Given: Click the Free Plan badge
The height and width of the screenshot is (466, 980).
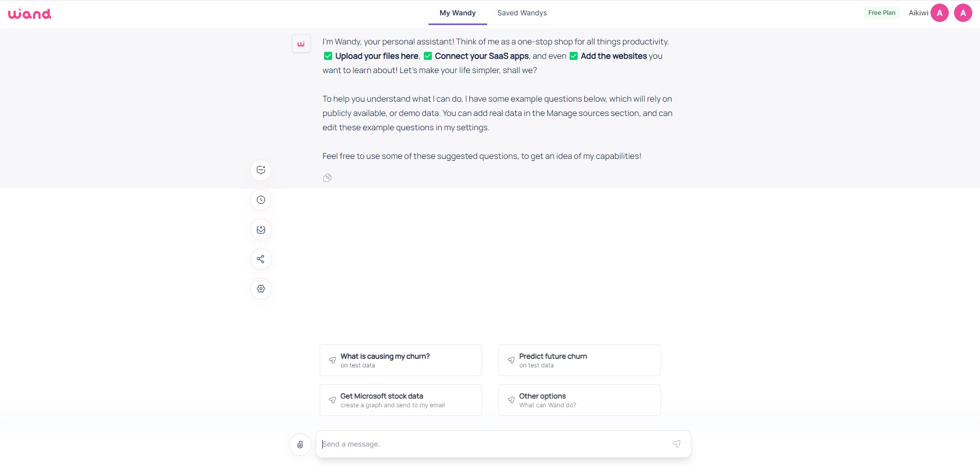Looking at the screenshot, I should (881, 13).
